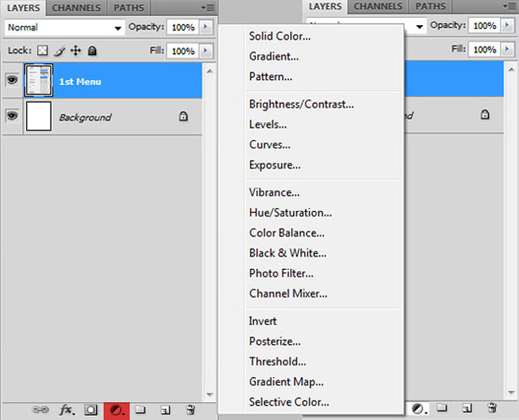This screenshot has width=519, height=420.
Task: Open Opacity slider arrow in right panel
Action: point(507,25)
